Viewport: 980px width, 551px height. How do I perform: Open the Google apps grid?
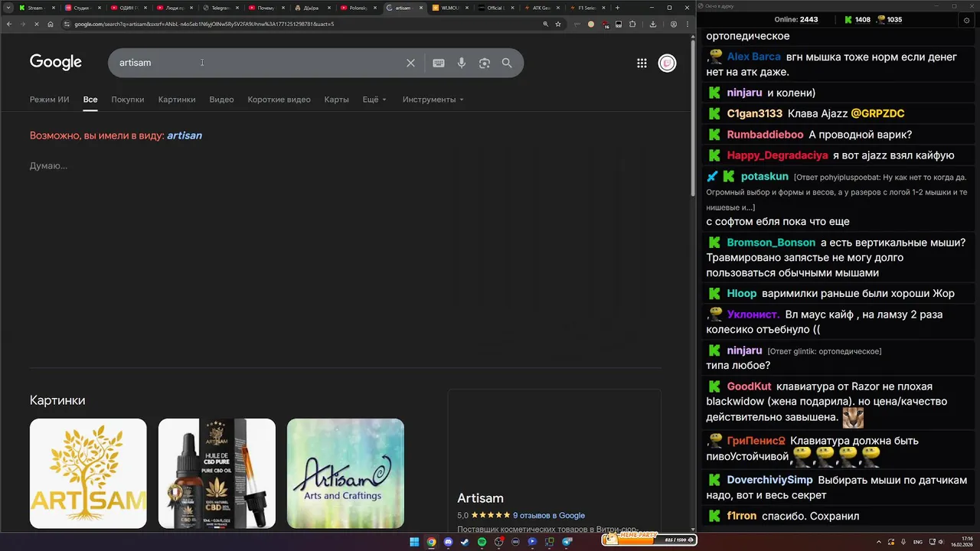(642, 63)
